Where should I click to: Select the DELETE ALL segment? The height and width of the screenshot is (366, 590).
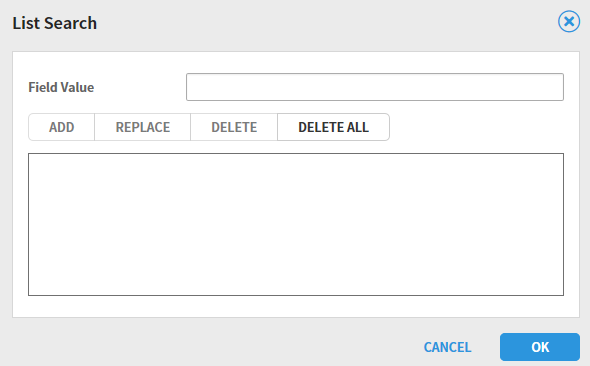(333, 127)
